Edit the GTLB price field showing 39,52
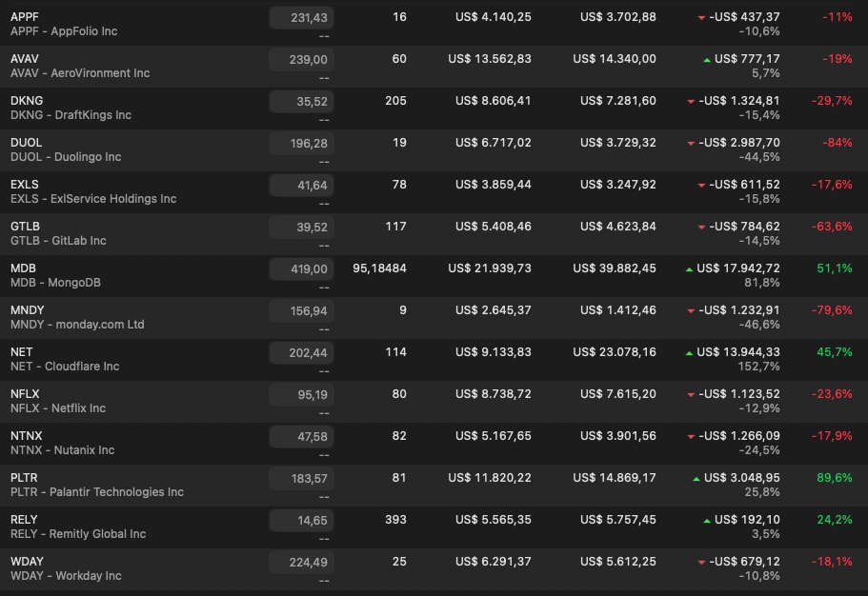Image resolution: width=868 pixels, height=596 pixels. [301, 228]
